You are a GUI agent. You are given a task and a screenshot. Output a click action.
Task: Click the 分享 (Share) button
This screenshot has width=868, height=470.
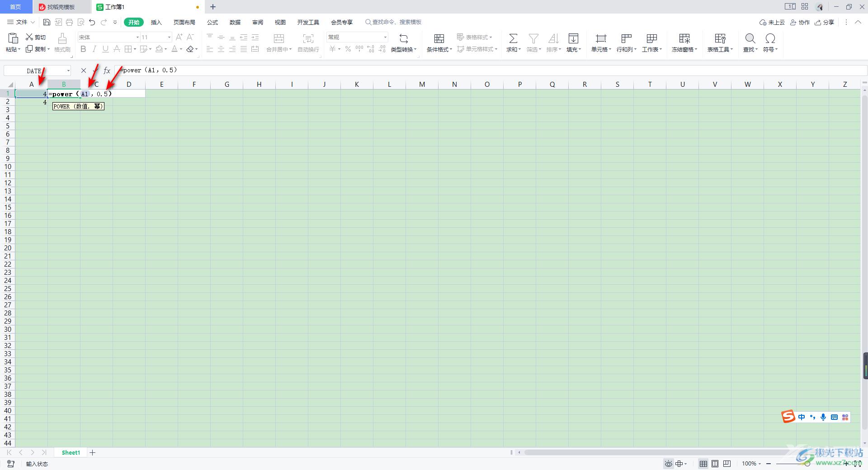(x=824, y=22)
